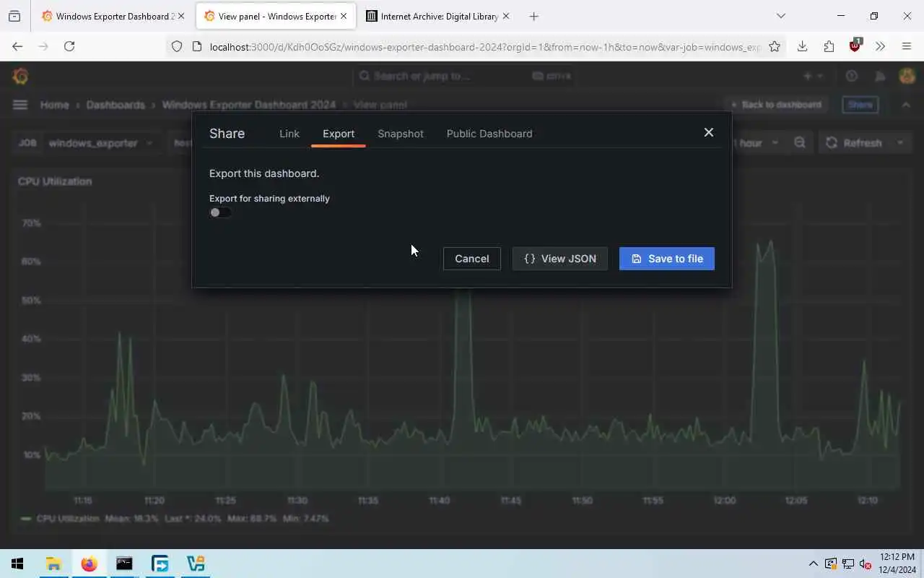
Task: Click the Cancel button
Action: point(472,259)
